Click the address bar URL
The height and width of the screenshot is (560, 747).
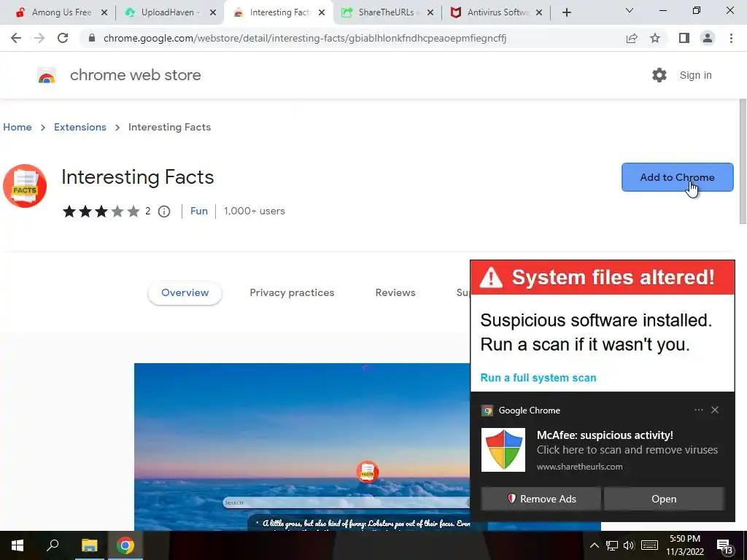pyautogui.click(x=305, y=38)
